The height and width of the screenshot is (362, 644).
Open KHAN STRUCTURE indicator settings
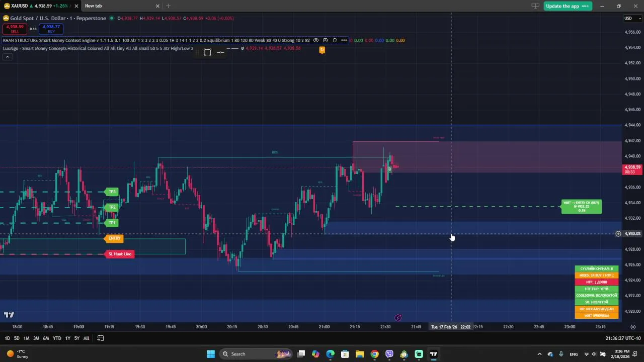point(325,40)
